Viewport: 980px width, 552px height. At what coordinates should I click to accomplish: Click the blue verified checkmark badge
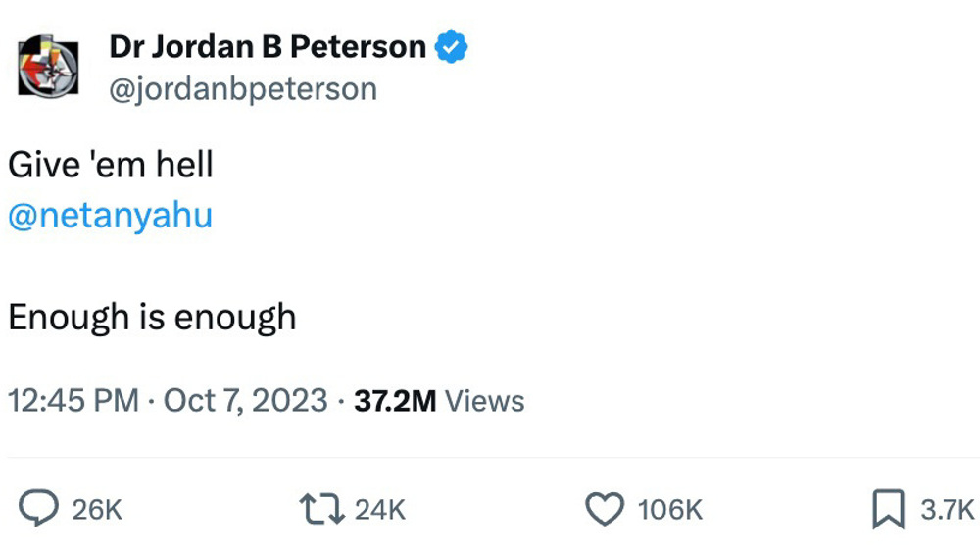(x=451, y=47)
